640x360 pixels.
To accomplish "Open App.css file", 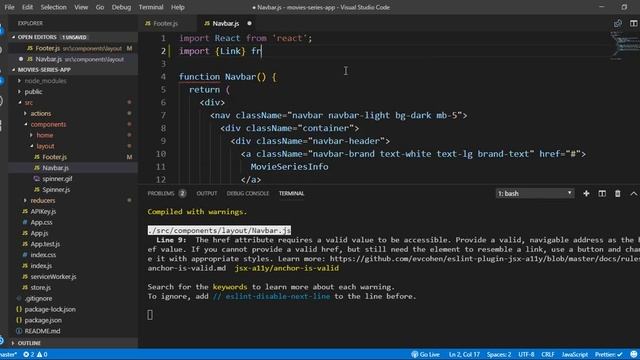I will coord(41,222).
